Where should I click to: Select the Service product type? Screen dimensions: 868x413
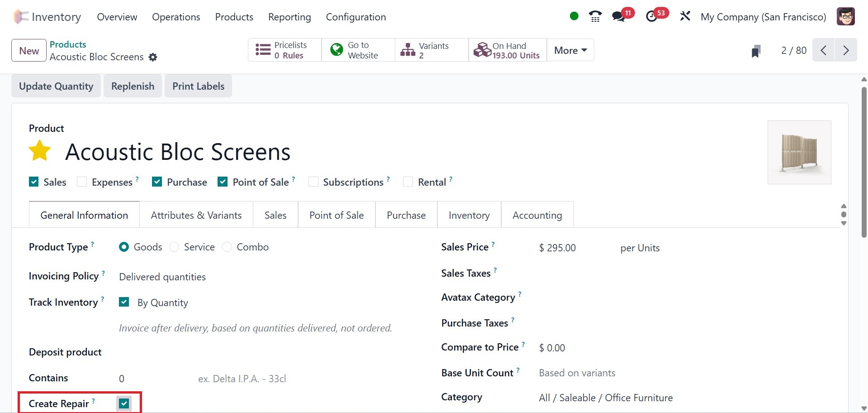click(174, 247)
